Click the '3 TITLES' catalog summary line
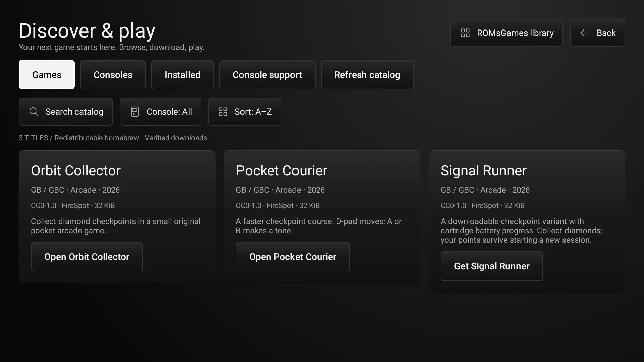The width and height of the screenshot is (644, 362). click(113, 138)
